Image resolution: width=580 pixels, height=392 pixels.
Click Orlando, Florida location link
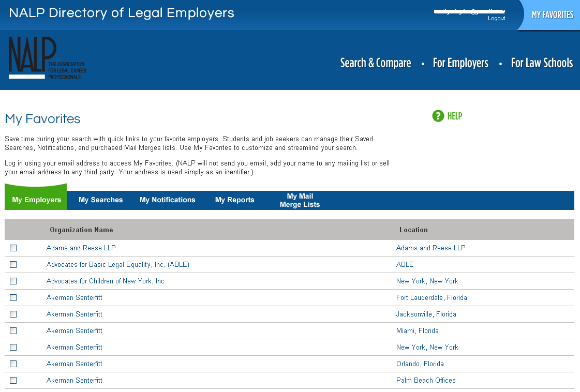pyautogui.click(x=420, y=364)
